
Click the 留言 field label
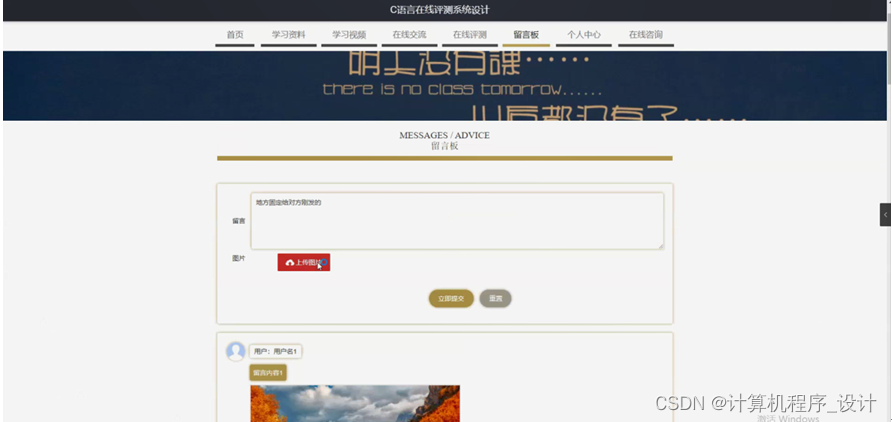point(238,221)
